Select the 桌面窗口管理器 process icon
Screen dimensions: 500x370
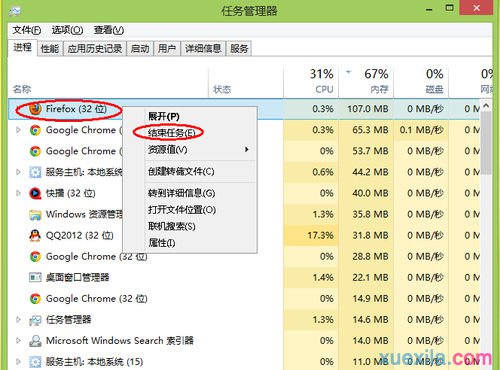(35, 277)
